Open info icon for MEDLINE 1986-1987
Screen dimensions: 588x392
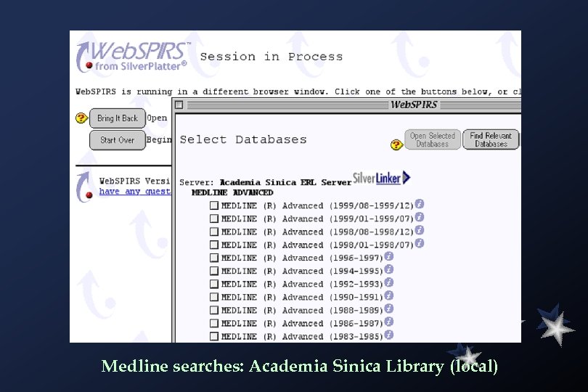pos(389,322)
